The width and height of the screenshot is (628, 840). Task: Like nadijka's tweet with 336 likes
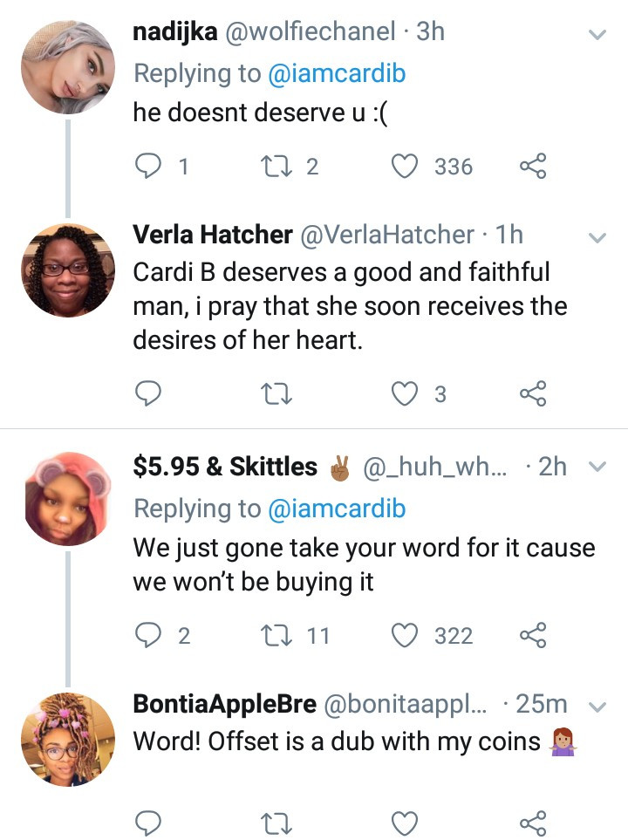pos(404,166)
